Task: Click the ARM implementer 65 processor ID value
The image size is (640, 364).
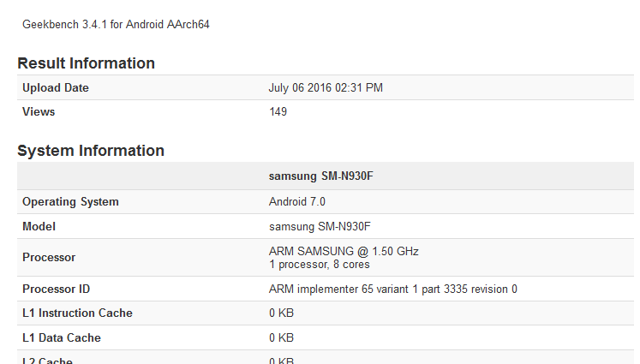Action: (392, 289)
